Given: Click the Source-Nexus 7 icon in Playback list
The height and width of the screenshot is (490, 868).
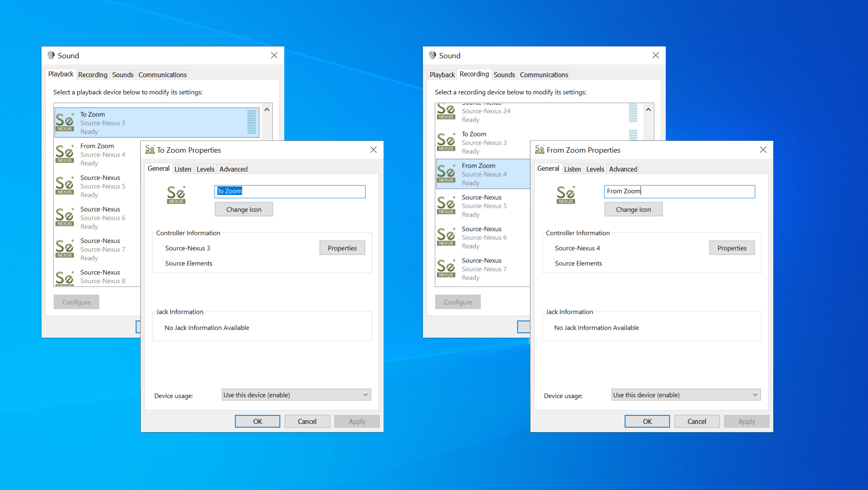Looking at the screenshot, I should pyautogui.click(x=65, y=248).
